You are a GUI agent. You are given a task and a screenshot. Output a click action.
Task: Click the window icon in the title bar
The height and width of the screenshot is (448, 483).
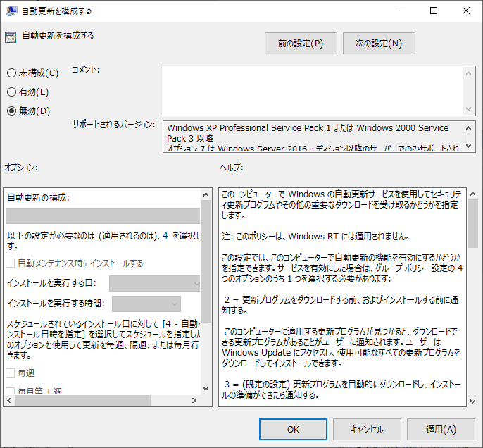coord(12,11)
